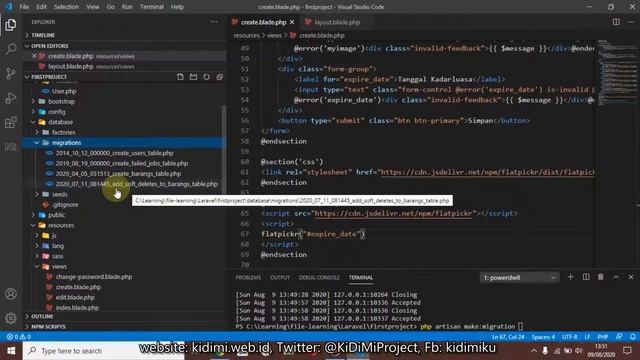Viewport: 640px width, 360px height.
Task: Open index.blade.php in views
Action: pyautogui.click(x=77, y=307)
